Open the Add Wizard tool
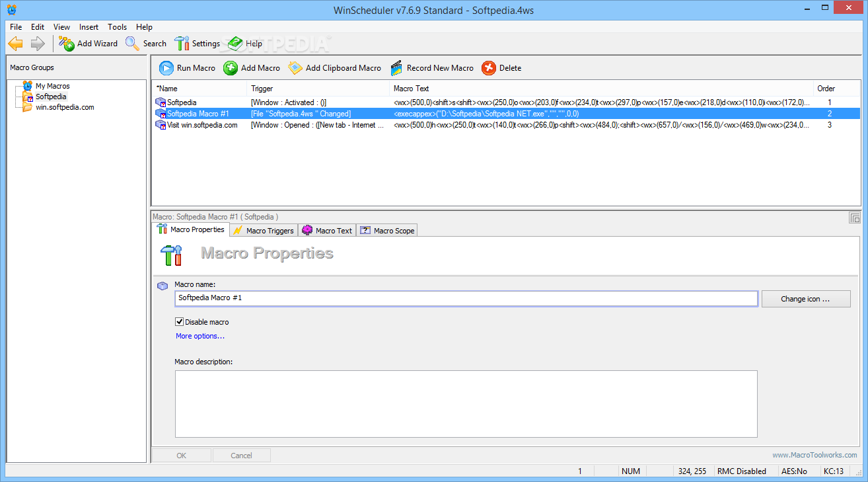This screenshot has width=868, height=482. coord(88,44)
